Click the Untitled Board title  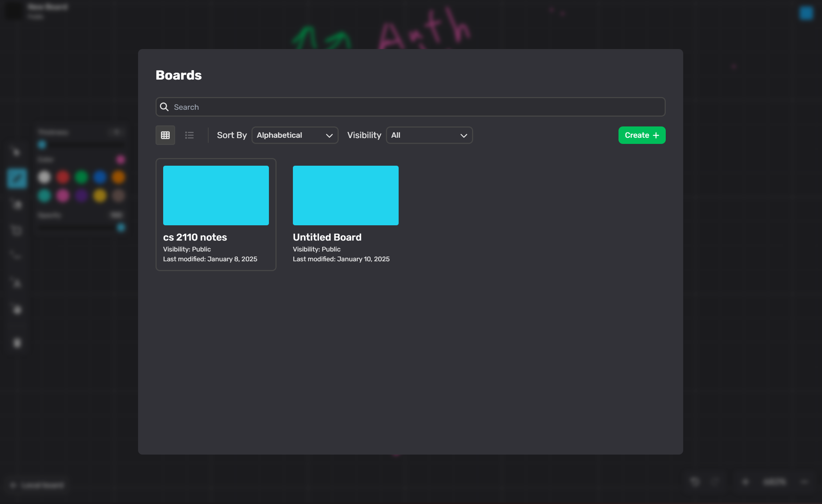tap(327, 237)
